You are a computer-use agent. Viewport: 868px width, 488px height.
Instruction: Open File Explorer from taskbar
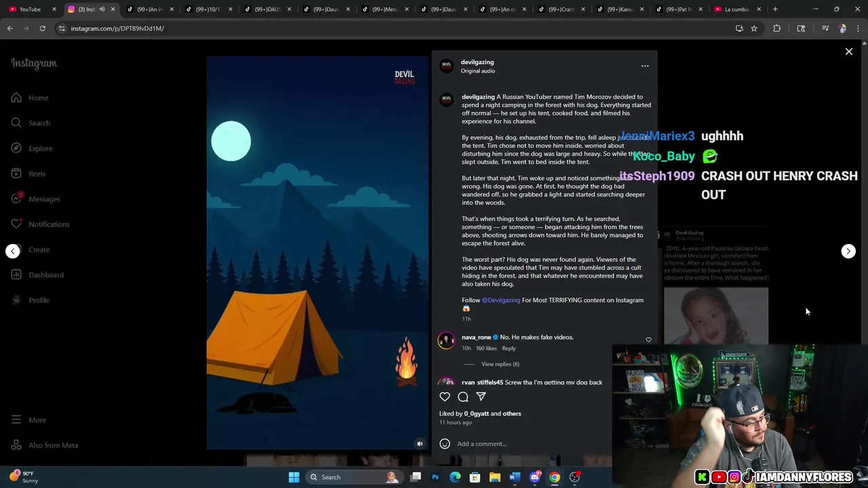495,477
